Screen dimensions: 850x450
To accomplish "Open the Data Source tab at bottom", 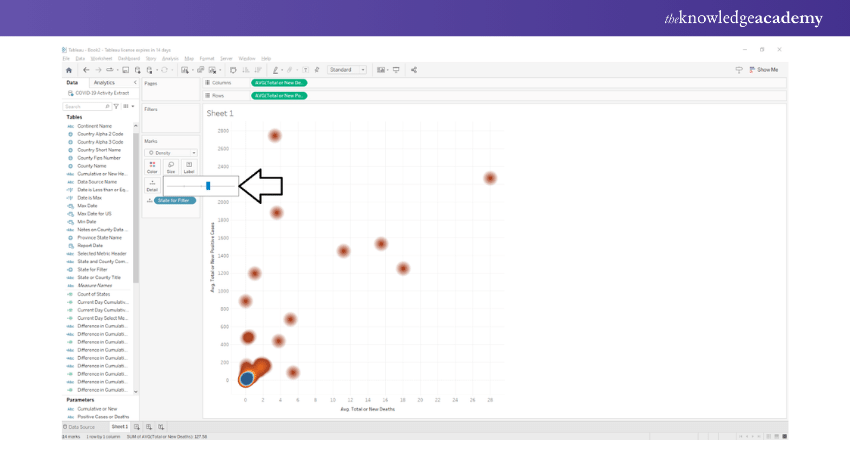I will [x=85, y=426].
